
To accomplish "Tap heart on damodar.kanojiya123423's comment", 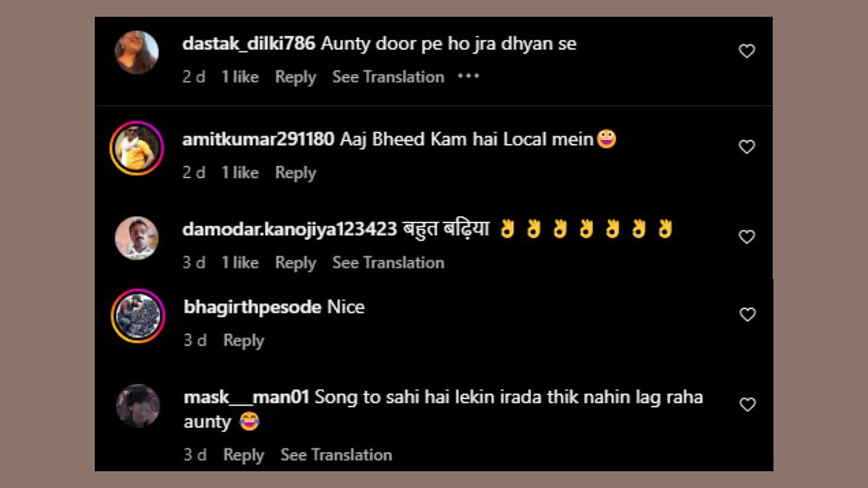I will (746, 236).
